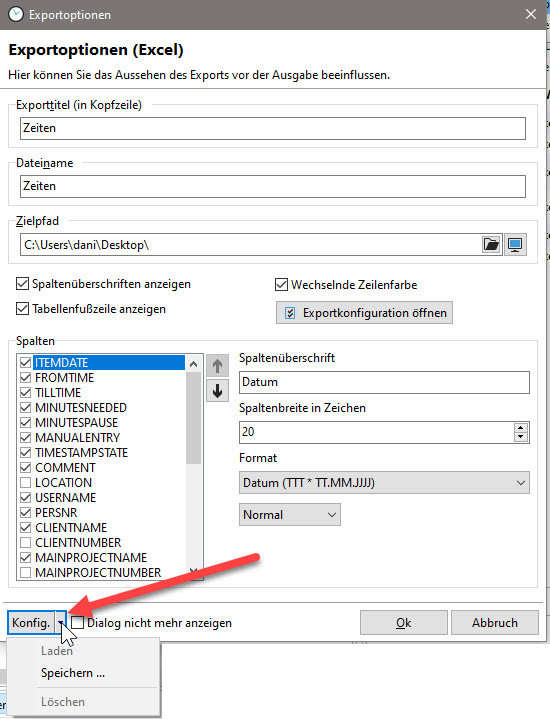Image resolution: width=550 pixels, height=719 pixels.
Task: Open the Normal style dropdown
Action: pos(289,514)
